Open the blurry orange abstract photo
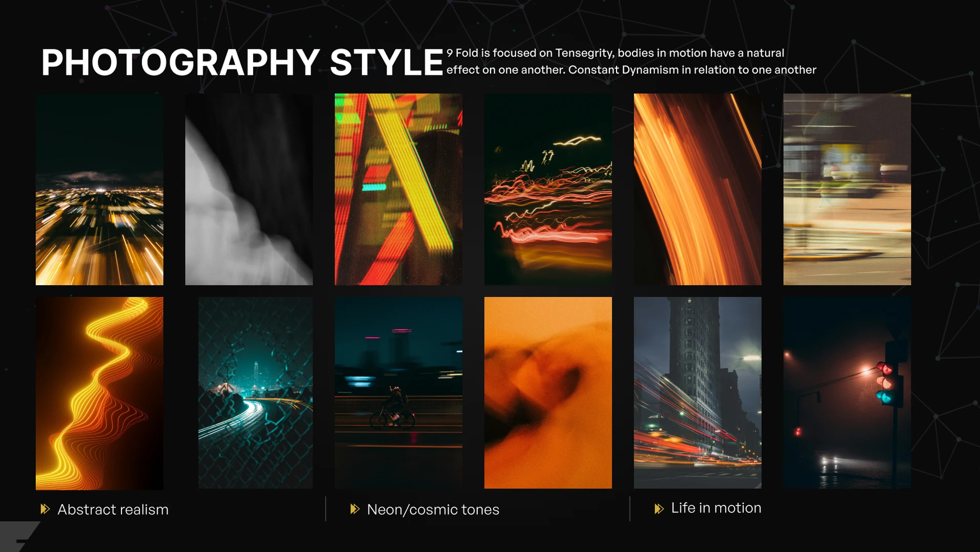Viewport: 980px width, 552px height. pyautogui.click(x=548, y=393)
